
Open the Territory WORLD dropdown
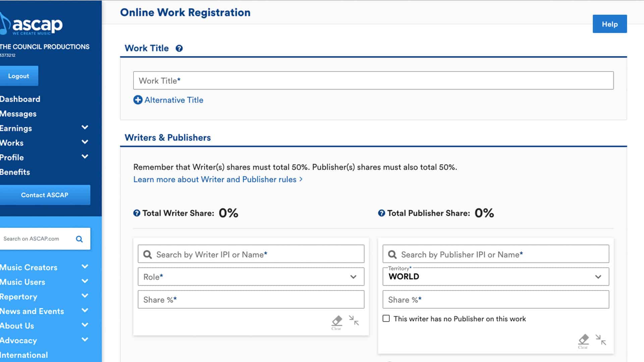(x=495, y=277)
